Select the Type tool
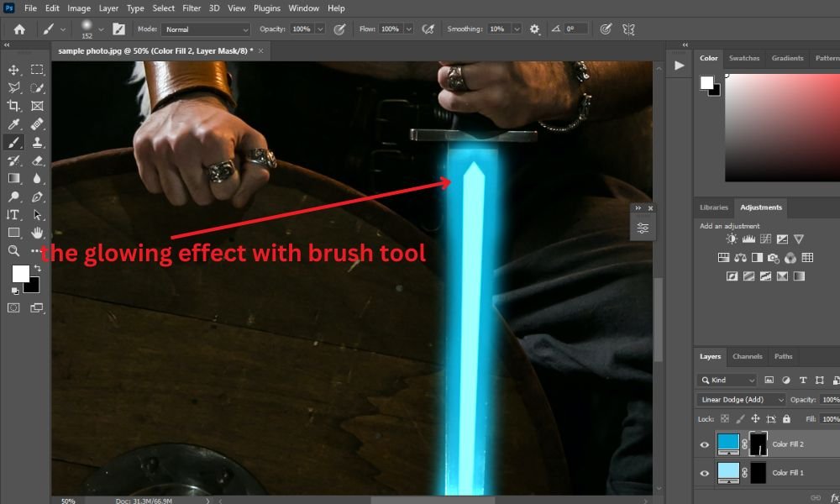This screenshot has height=504, width=840. (13, 215)
